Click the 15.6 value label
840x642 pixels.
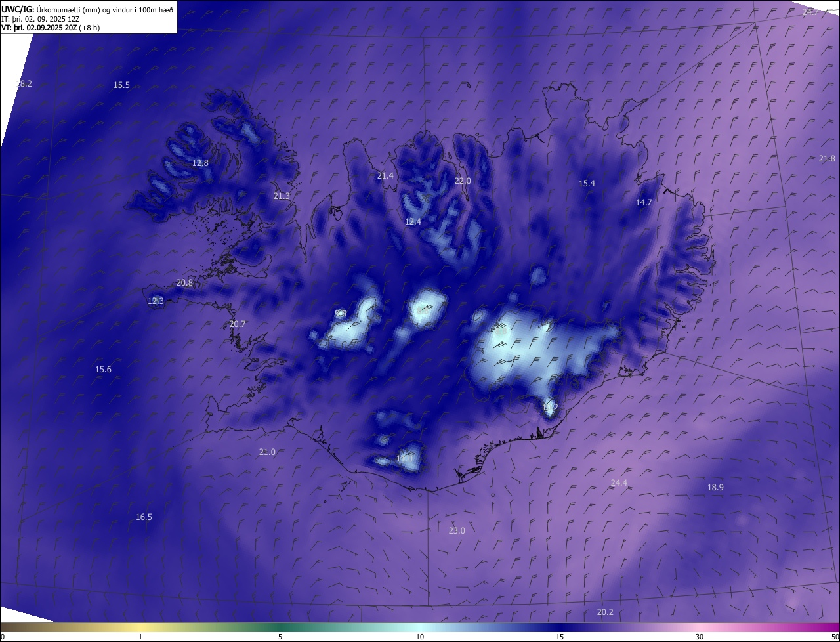pyautogui.click(x=103, y=370)
